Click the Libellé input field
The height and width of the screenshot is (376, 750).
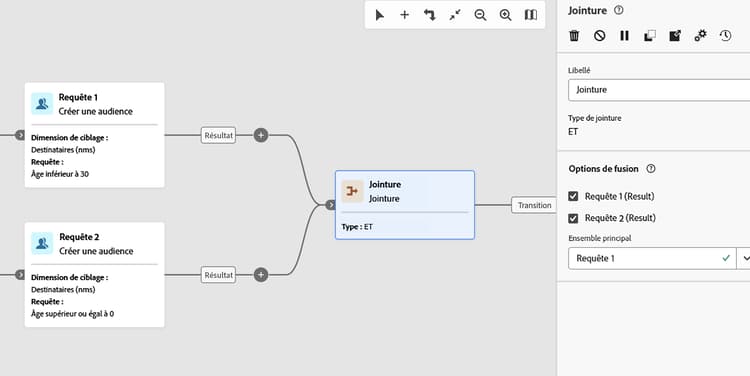(659, 90)
